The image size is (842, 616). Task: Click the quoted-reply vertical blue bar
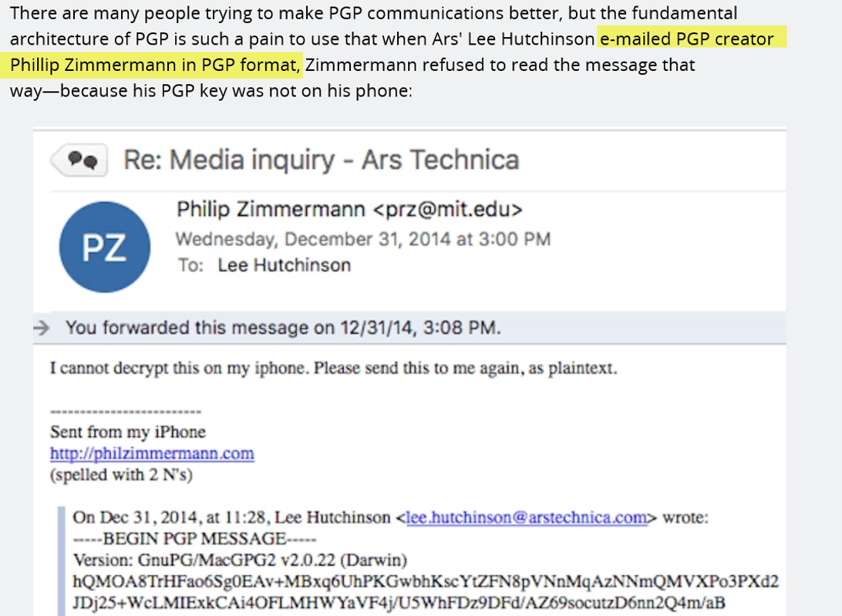pos(61,561)
